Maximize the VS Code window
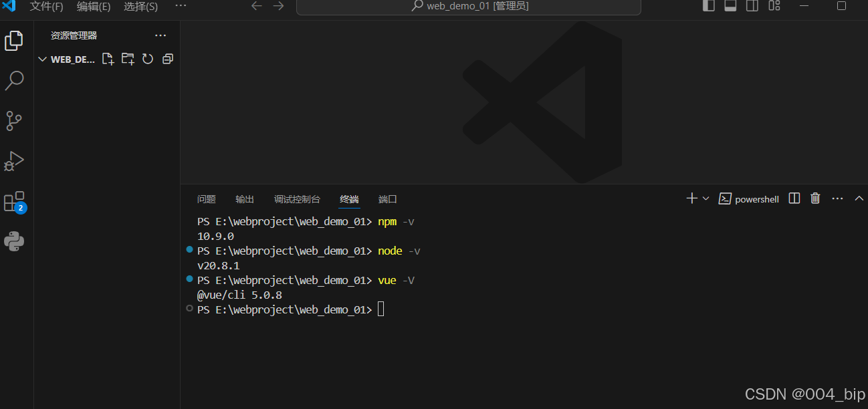The width and height of the screenshot is (868, 409). (x=842, y=5)
